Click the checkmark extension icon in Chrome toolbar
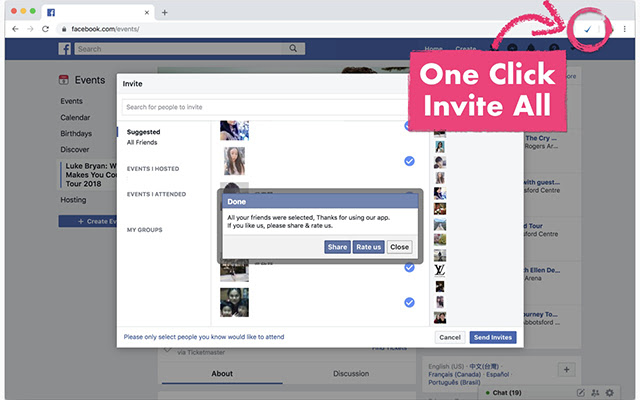This screenshot has height=400, width=640. click(588, 29)
